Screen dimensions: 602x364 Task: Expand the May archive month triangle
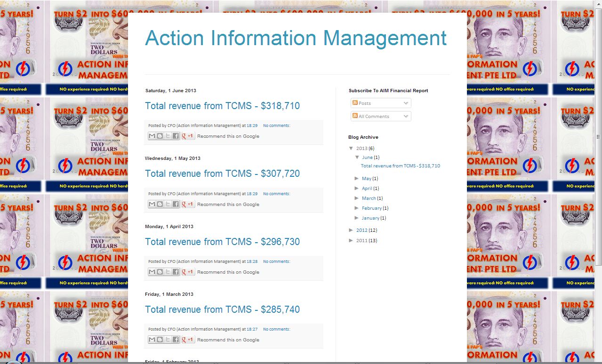point(357,178)
